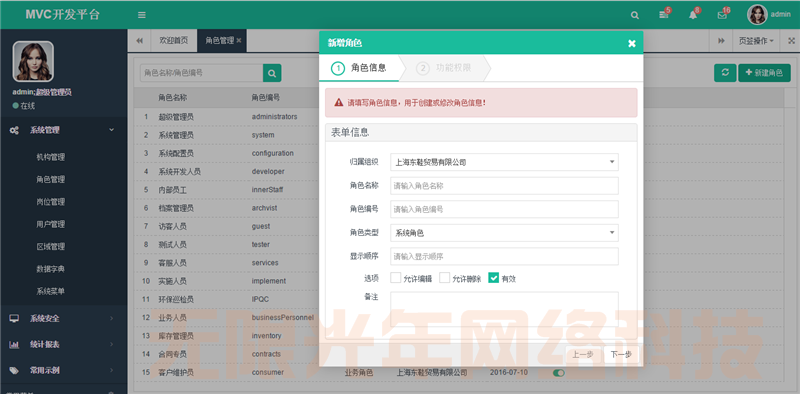Switch to the 欢迎首页 tab
This screenshot has height=394, width=800.
point(174,40)
